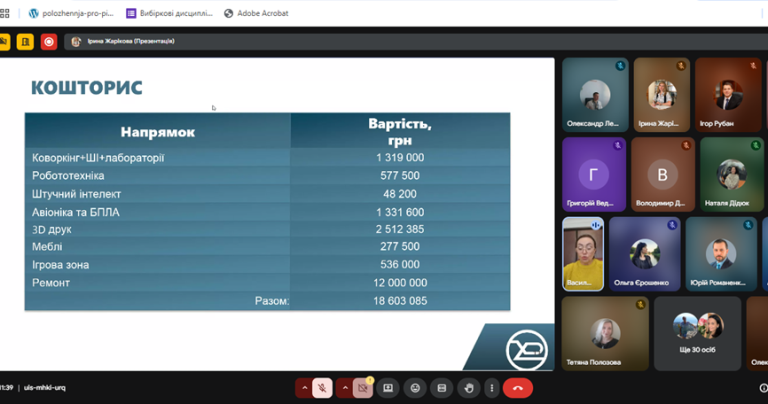This screenshot has height=404, width=768.
Task: Open the polozhennja-pro-pi bookmark
Action: [x=70, y=14]
